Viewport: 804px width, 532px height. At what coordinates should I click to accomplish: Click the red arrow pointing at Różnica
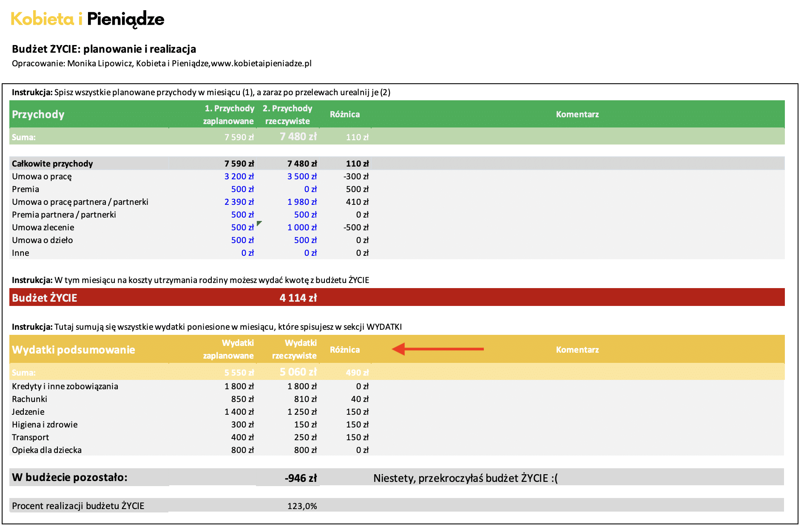coord(438,349)
